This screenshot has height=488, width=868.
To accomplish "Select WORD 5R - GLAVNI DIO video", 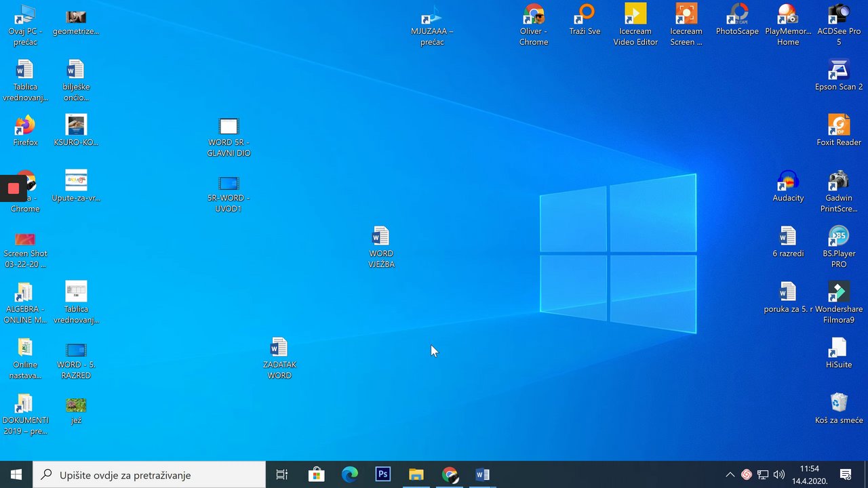I will [229, 127].
